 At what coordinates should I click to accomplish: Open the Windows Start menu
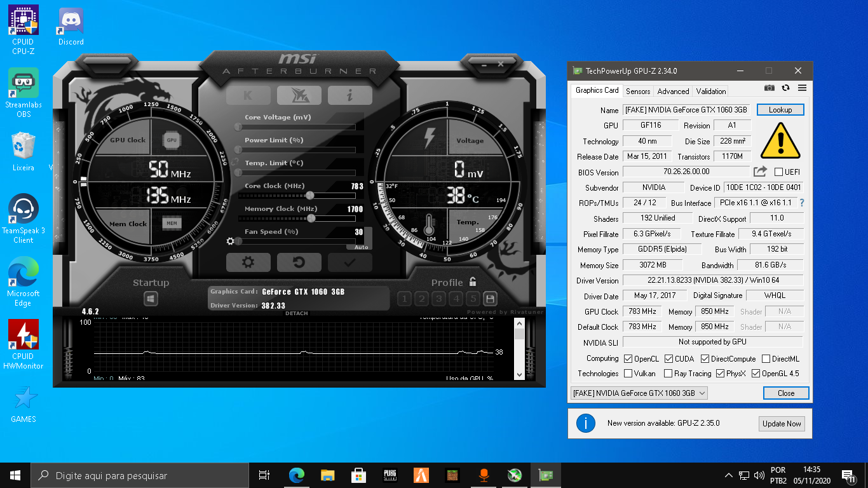[x=15, y=475]
